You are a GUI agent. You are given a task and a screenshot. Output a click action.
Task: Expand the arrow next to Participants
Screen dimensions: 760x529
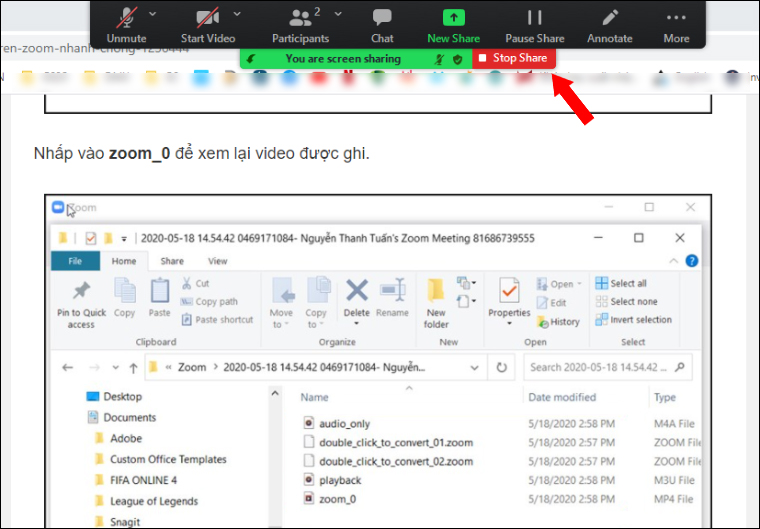338,14
